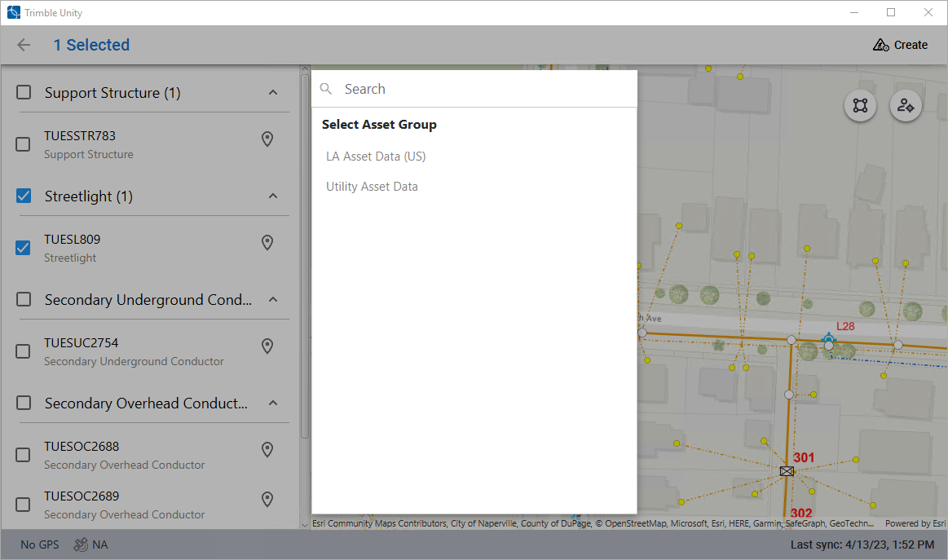This screenshot has width=948, height=560.
Task: Show TUESUC2754 location via pin icon
Action: (x=267, y=346)
